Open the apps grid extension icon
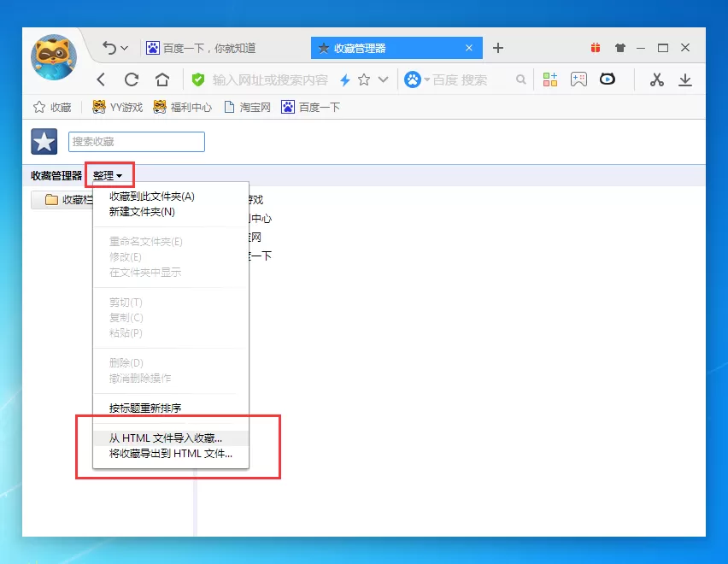 tap(550, 79)
